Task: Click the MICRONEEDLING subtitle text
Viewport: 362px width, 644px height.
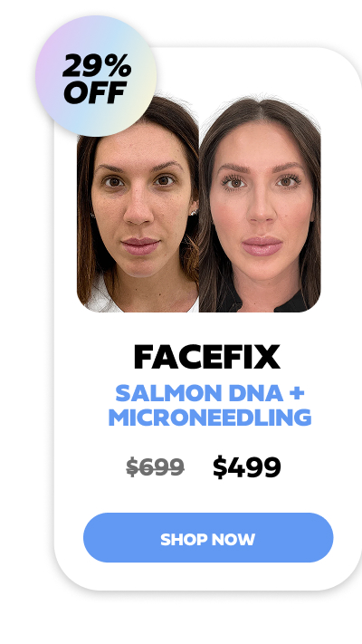Action: pos(210,418)
